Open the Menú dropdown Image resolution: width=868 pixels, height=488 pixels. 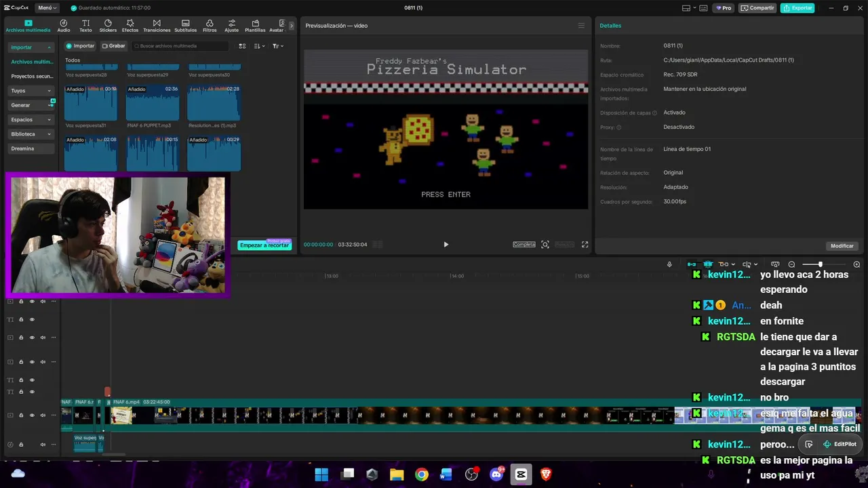click(47, 8)
